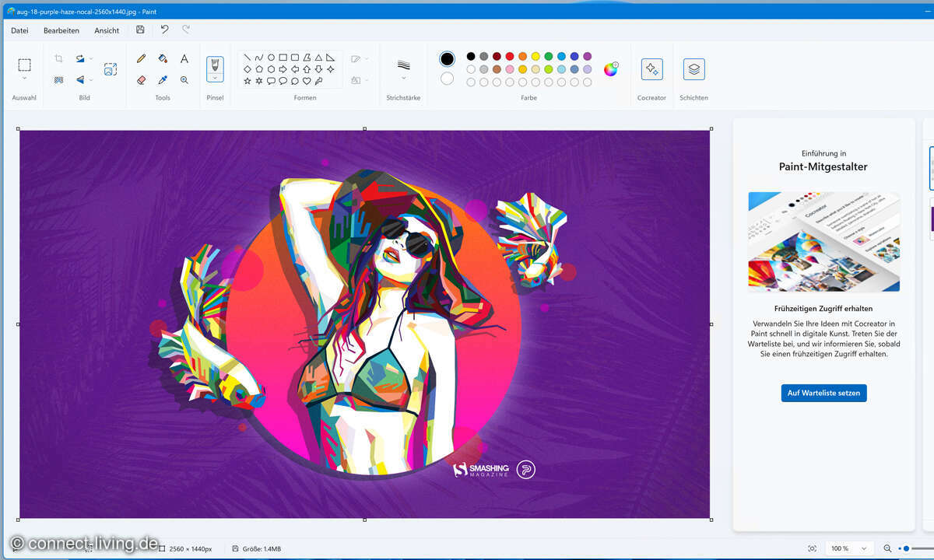Select the rectangular selection tool
The height and width of the screenshot is (560, 934).
24,65
